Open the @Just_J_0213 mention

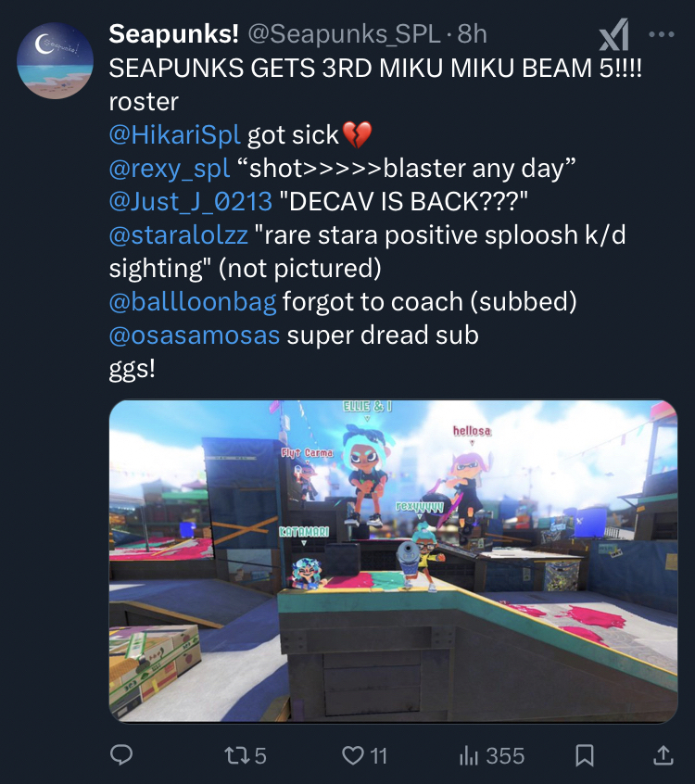(191, 202)
